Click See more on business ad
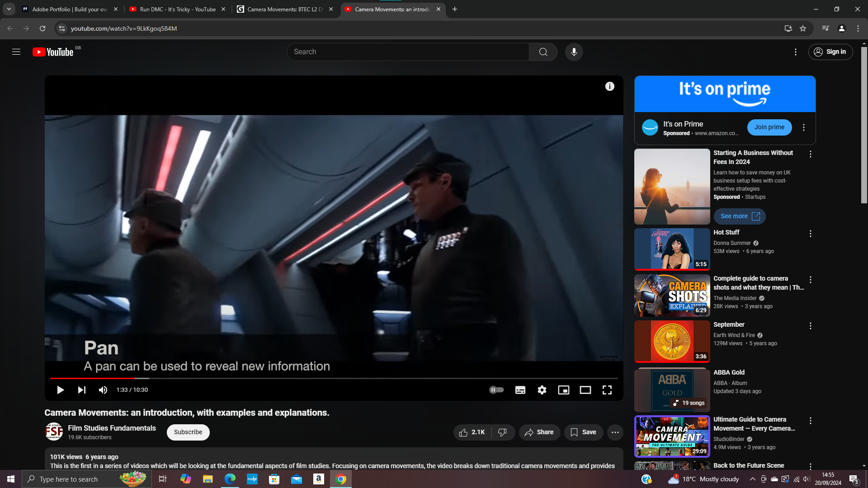 tap(740, 216)
